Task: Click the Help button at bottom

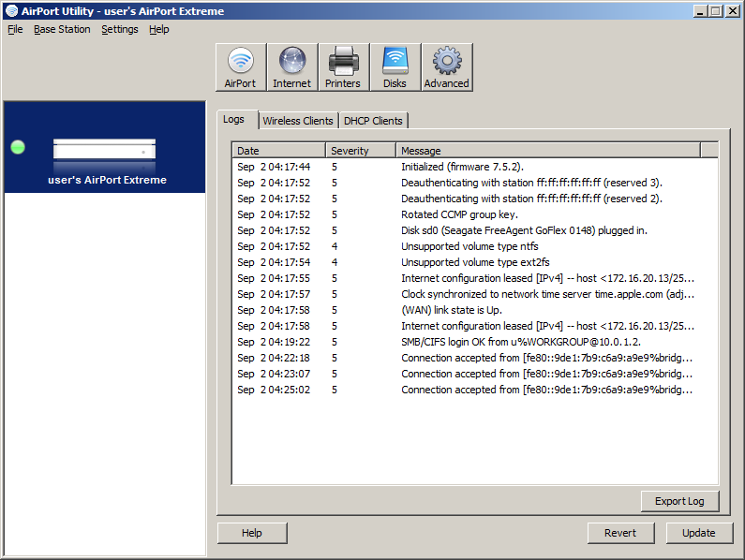Action: click(x=252, y=533)
